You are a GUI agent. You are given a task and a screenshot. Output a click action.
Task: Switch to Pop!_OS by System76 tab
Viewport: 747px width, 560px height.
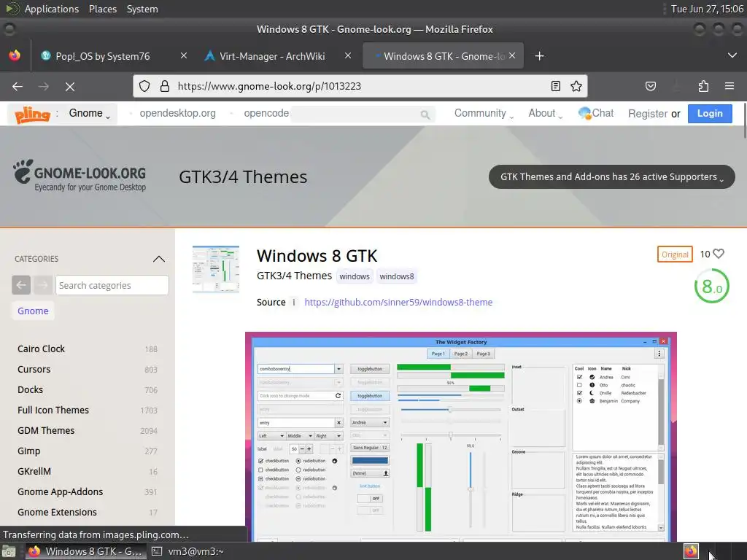(x=102, y=56)
